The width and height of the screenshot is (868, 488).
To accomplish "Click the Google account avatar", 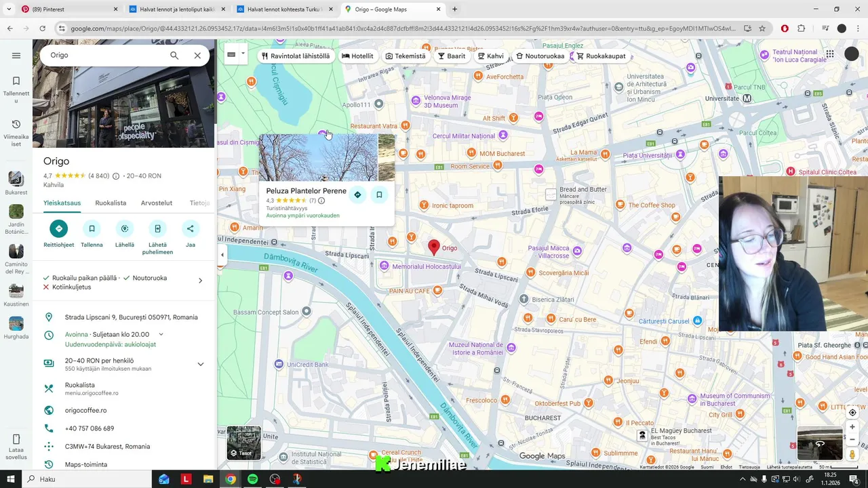I will (x=852, y=54).
